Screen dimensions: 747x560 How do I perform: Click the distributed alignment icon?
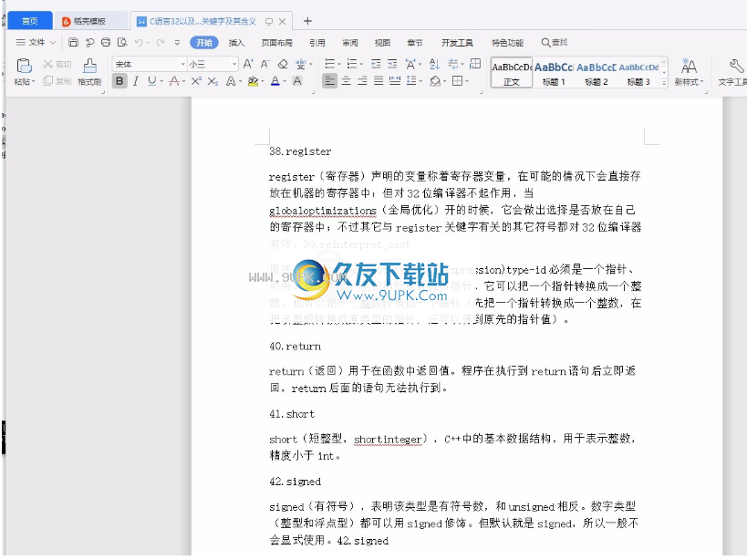[x=394, y=81]
